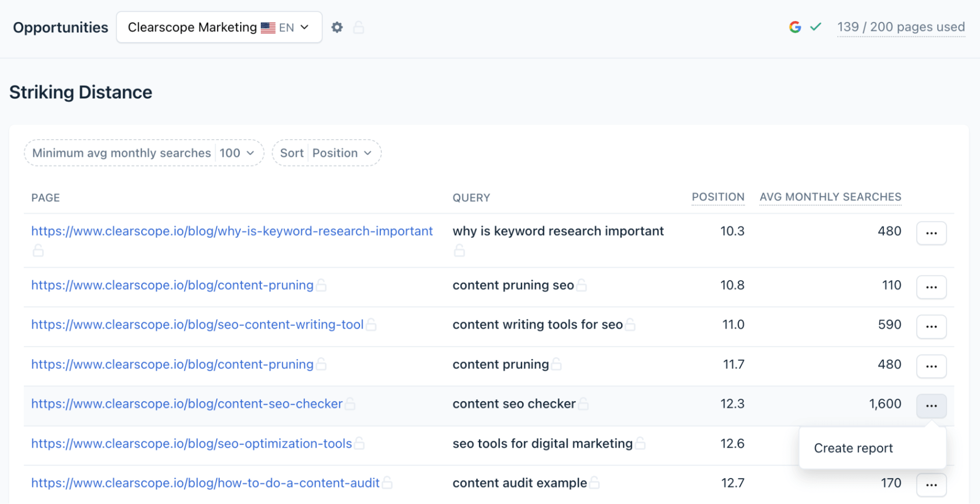Image resolution: width=980 pixels, height=504 pixels.
Task: Open the settings gear icon
Action: tap(337, 27)
